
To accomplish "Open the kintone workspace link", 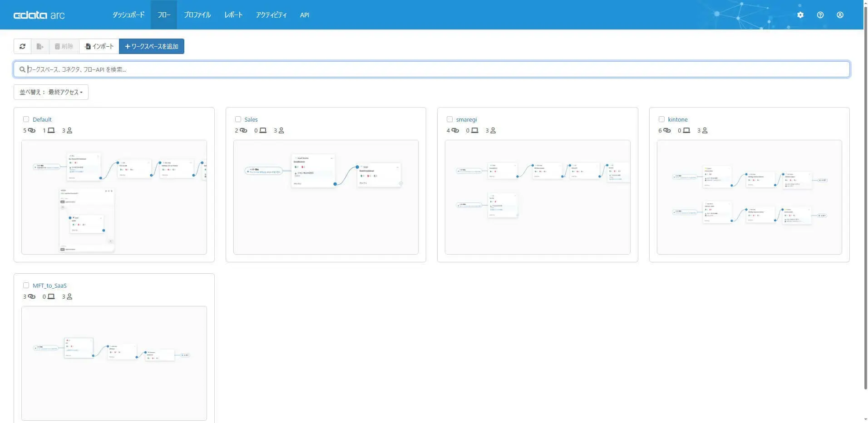I will (x=678, y=119).
